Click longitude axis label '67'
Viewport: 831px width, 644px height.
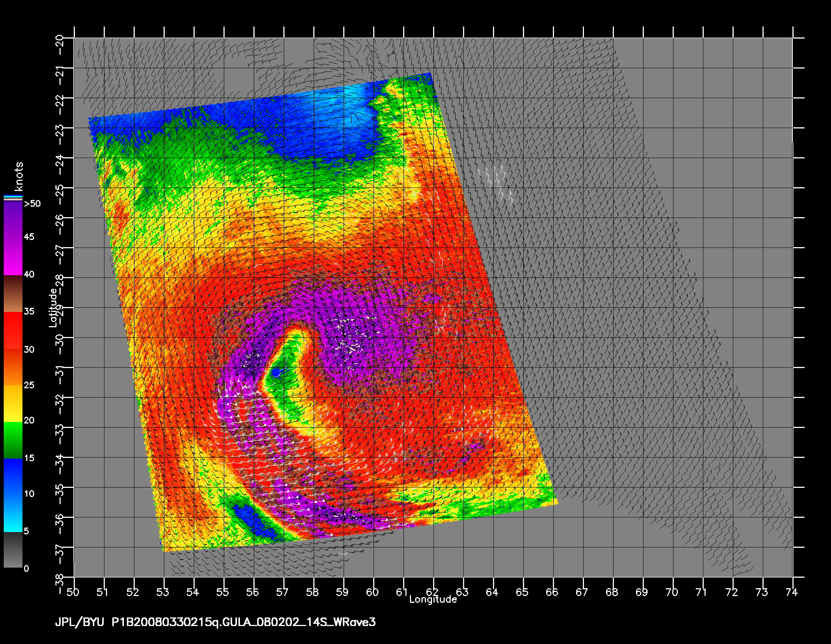[581, 592]
